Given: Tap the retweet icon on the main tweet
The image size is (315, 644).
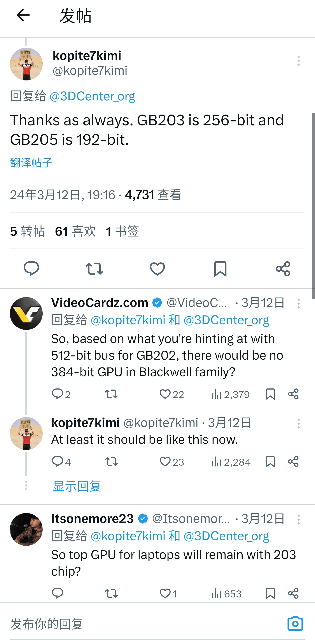Looking at the screenshot, I should tap(94, 269).
